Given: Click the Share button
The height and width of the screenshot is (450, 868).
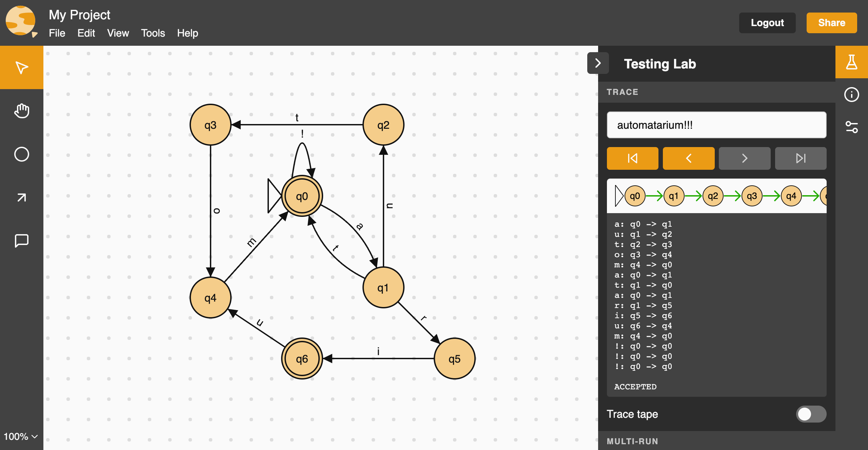Looking at the screenshot, I should coord(831,23).
